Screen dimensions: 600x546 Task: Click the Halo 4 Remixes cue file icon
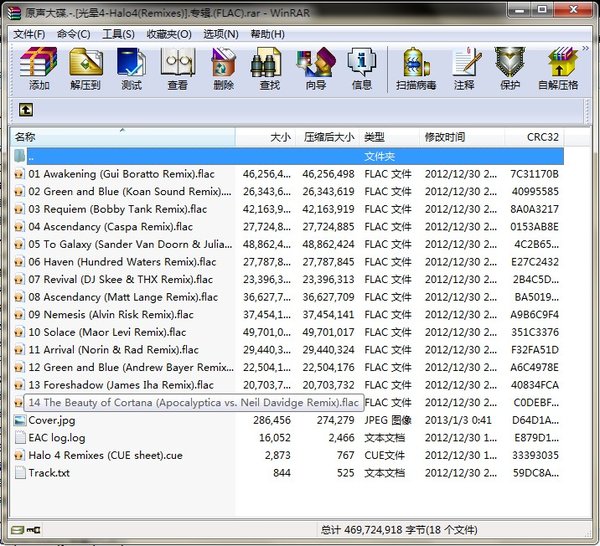pos(19,456)
